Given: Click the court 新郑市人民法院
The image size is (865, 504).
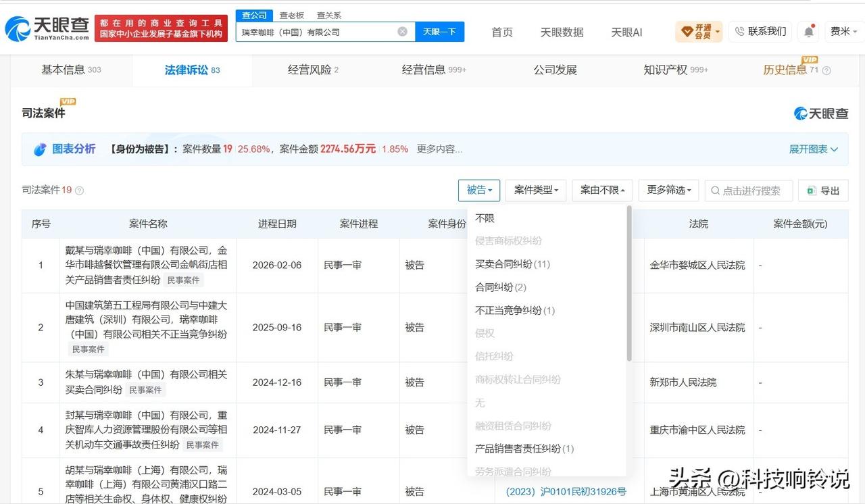Looking at the screenshot, I should click(683, 382).
